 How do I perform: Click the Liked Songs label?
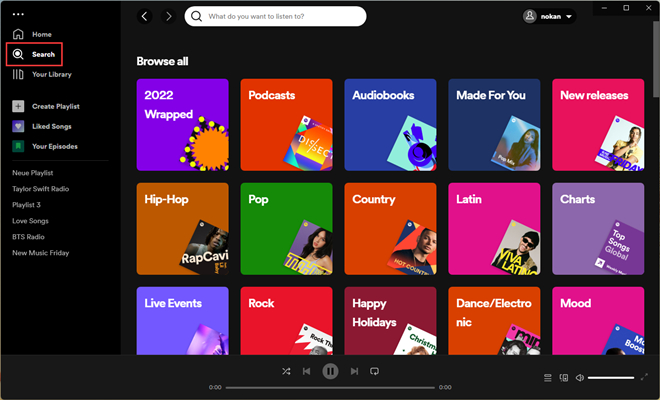pyautogui.click(x=52, y=126)
